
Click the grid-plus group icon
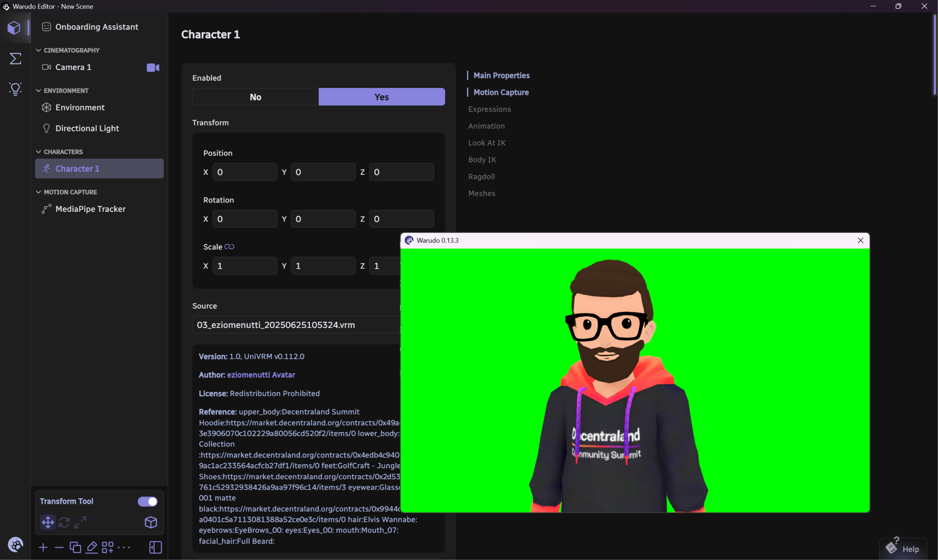click(x=108, y=547)
